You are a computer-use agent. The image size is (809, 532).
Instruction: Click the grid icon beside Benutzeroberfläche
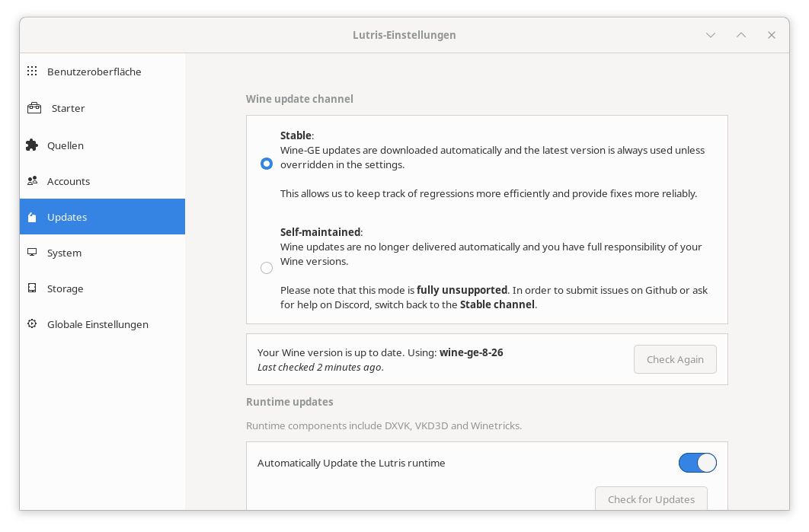(x=32, y=72)
